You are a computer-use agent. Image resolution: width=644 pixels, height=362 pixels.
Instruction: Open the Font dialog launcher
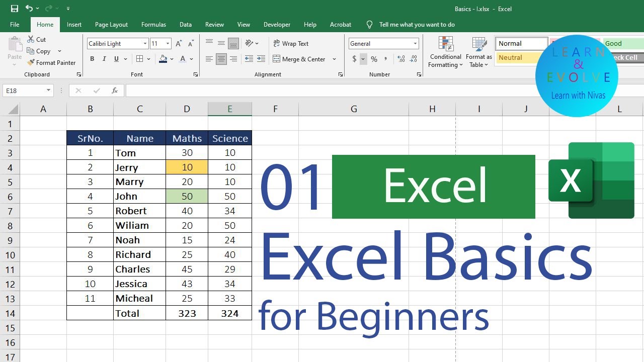pyautogui.click(x=196, y=74)
